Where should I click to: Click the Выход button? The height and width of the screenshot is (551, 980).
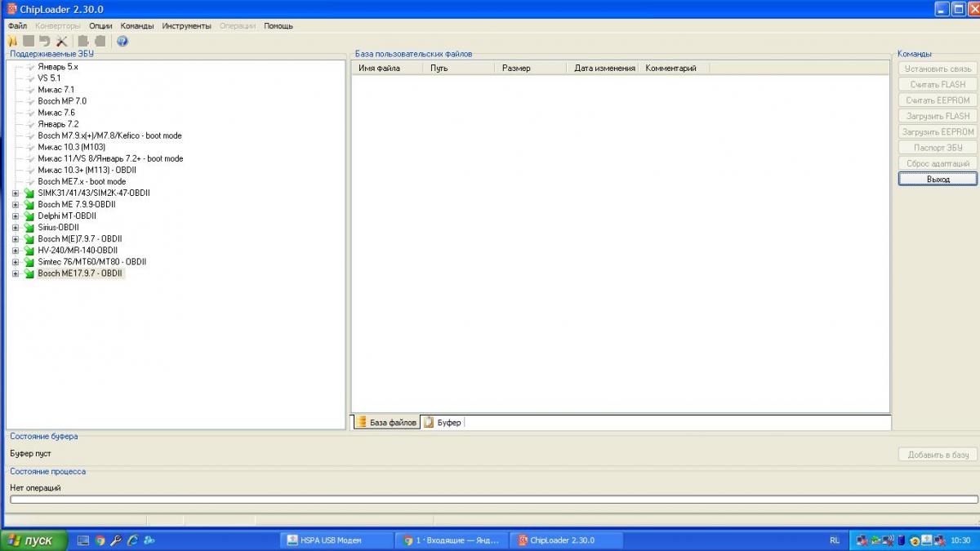pyautogui.click(x=938, y=179)
